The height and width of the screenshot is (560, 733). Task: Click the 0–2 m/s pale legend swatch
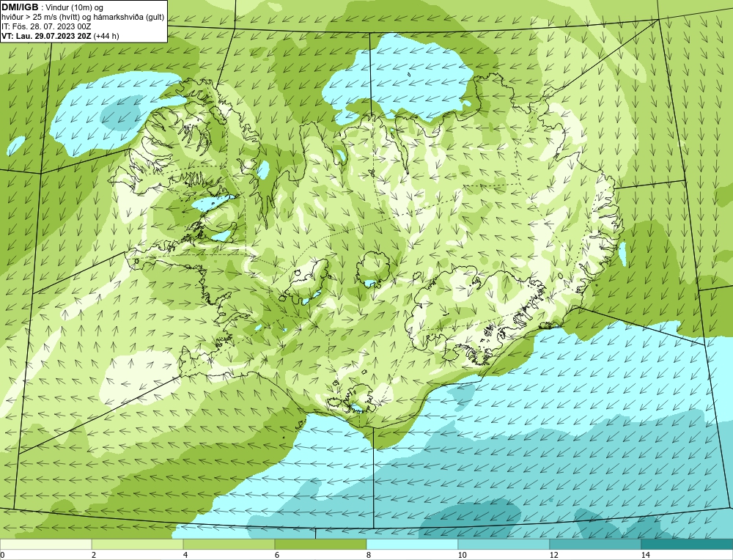point(45,544)
